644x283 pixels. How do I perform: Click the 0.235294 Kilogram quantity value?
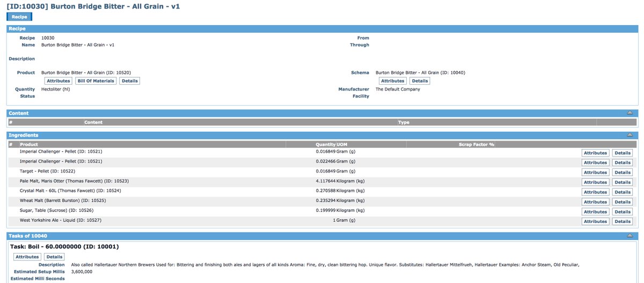tap(340, 200)
